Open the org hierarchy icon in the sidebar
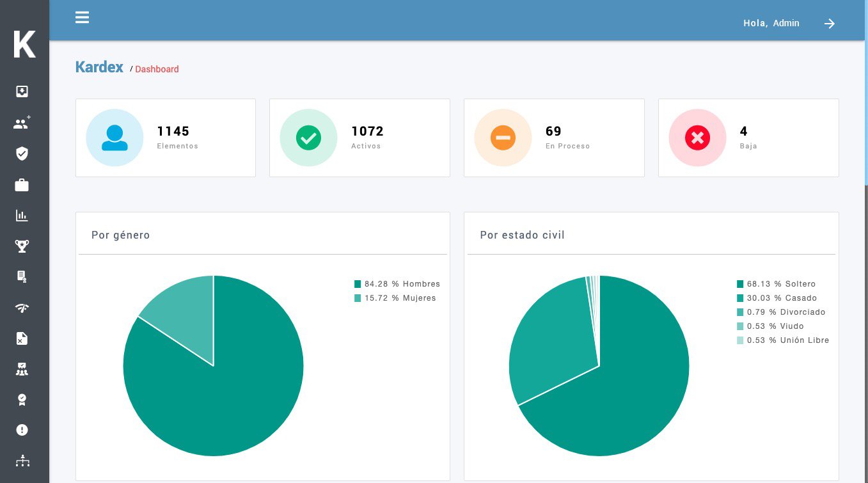This screenshot has width=868, height=483. (x=22, y=461)
